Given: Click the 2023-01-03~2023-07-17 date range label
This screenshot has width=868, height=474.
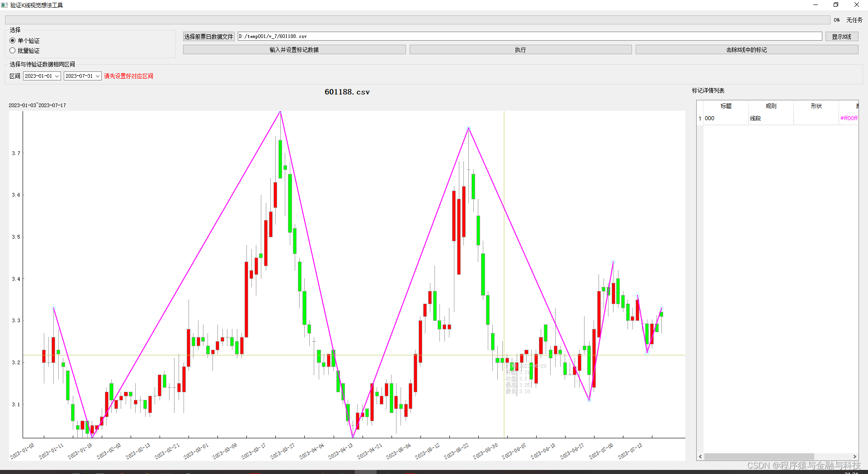Looking at the screenshot, I should (37, 105).
